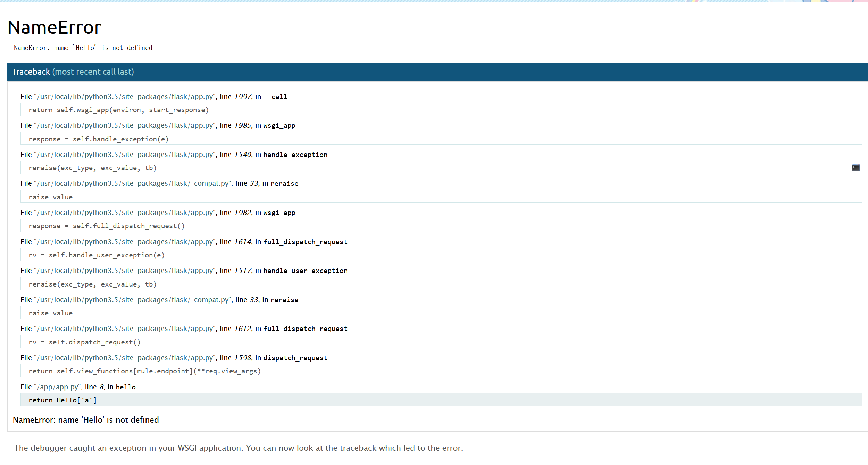Expand source line 'response = self.handle_exception(e)'
Screen dimensions: 868x465
tap(99, 139)
